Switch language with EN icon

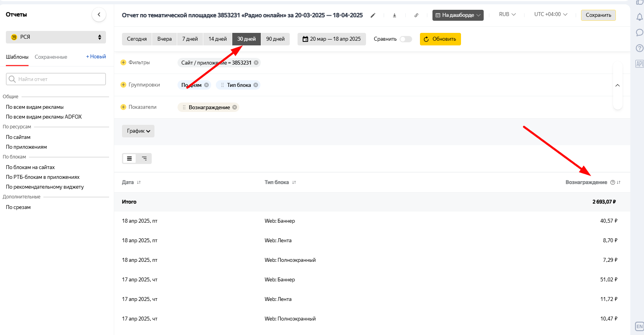[640, 326]
